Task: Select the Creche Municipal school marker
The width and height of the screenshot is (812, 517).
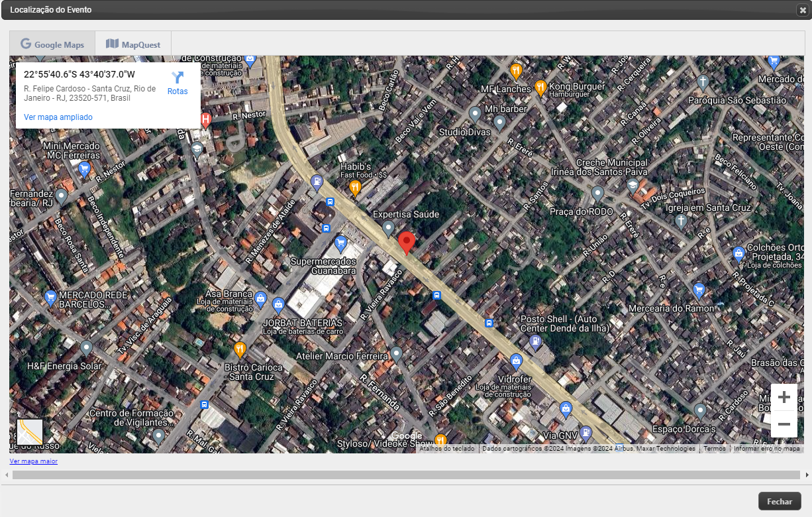Action: click(633, 185)
